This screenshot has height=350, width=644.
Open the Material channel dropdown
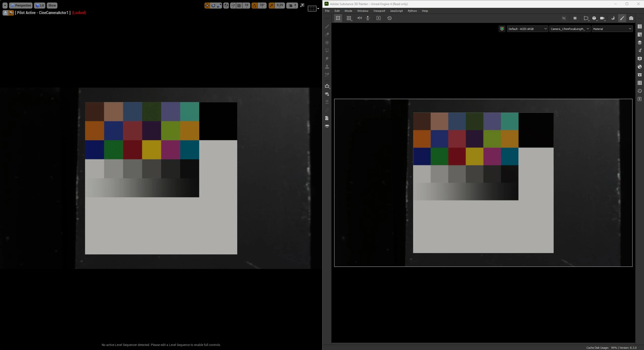(612, 29)
